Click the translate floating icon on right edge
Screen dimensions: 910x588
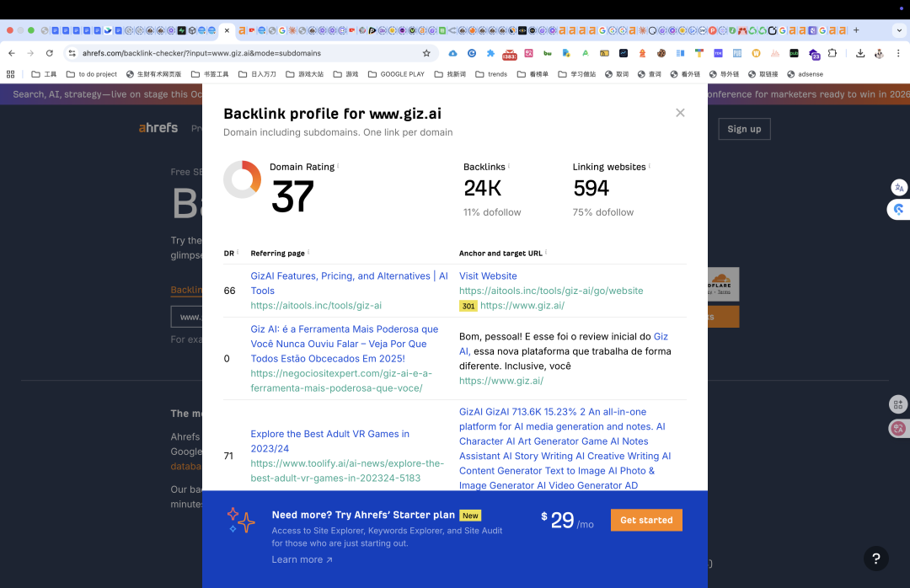pos(899,188)
